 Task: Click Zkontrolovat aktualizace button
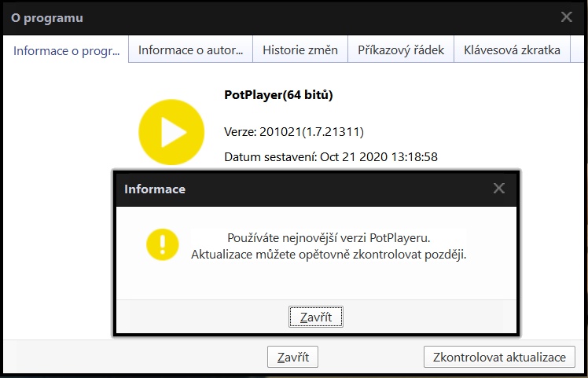pyautogui.click(x=499, y=357)
